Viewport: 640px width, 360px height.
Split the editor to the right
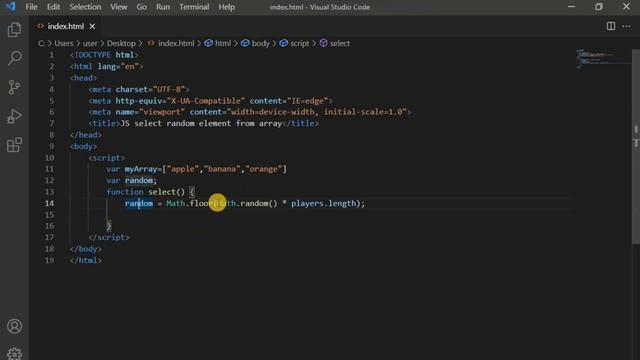611,26
